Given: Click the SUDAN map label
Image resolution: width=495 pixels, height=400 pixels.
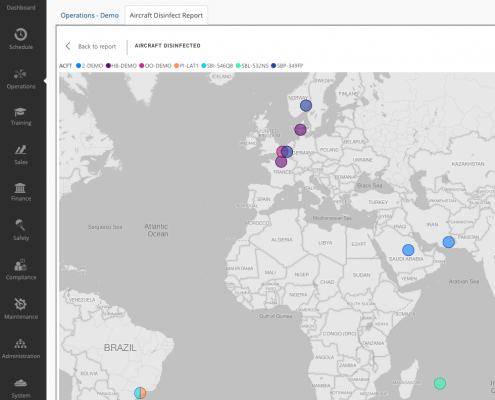Looking at the screenshot, I should [362, 275].
